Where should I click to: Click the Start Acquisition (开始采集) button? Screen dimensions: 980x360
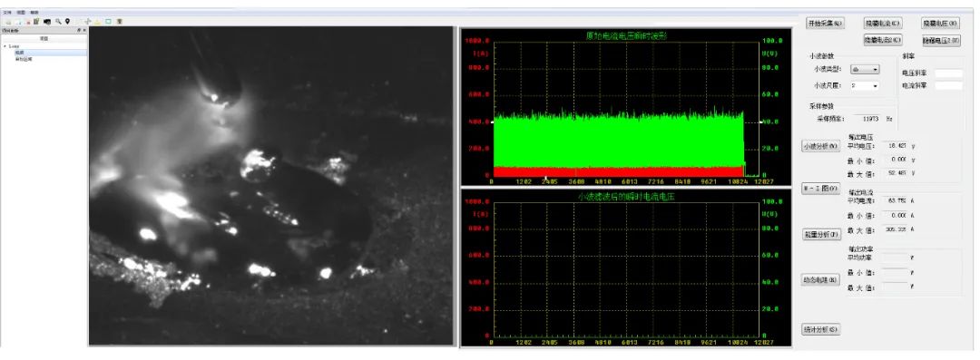pyautogui.click(x=826, y=24)
